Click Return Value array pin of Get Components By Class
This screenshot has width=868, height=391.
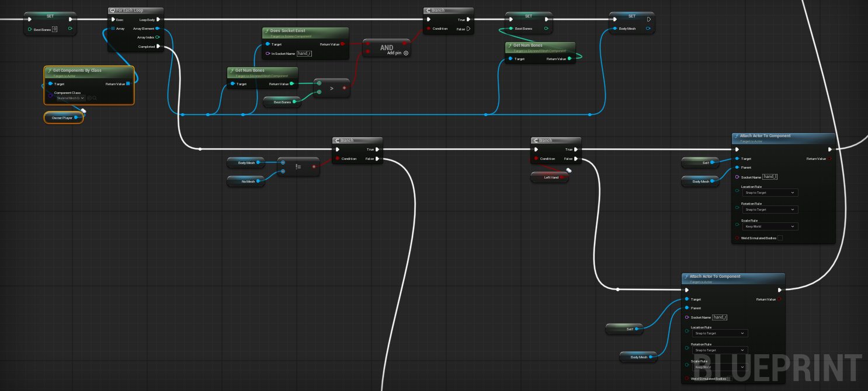(x=128, y=84)
